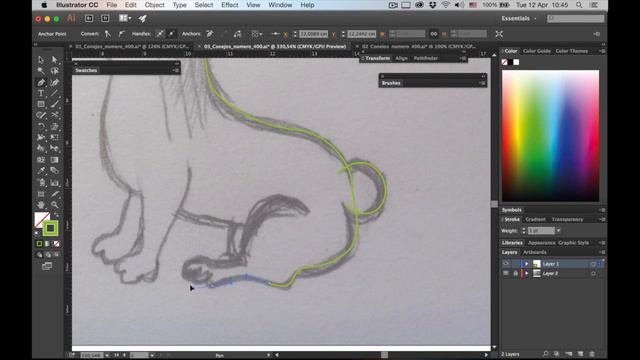This screenshot has width=640, height=360.
Task: Select the Hand tool
Action: tap(41, 204)
